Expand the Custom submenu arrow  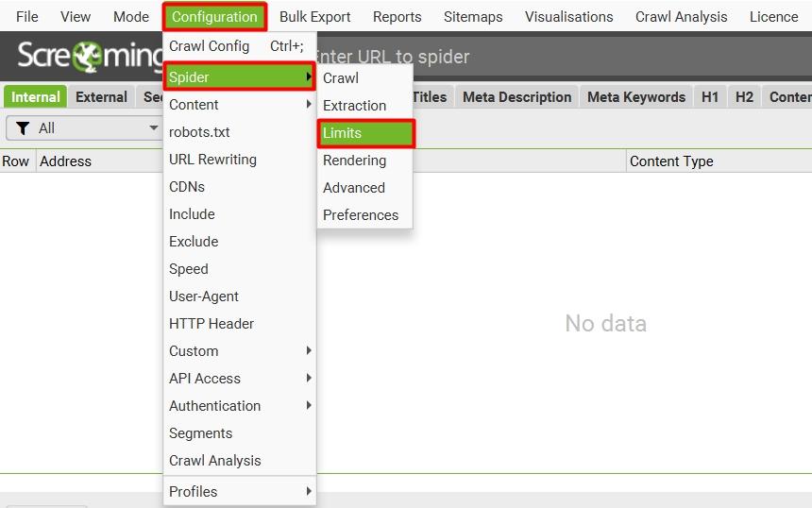pyautogui.click(x=308, y=351)
